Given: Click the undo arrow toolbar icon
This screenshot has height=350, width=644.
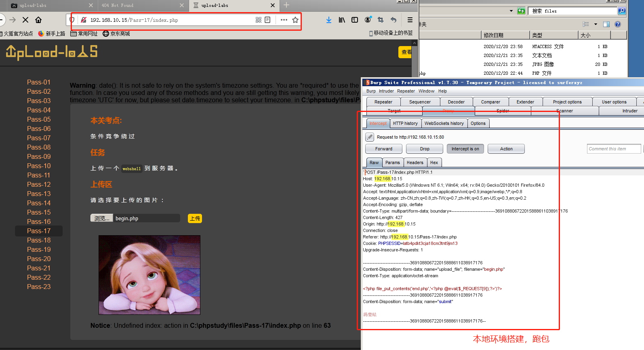Looking at the screenshot, I should click(x=394, y=20).
